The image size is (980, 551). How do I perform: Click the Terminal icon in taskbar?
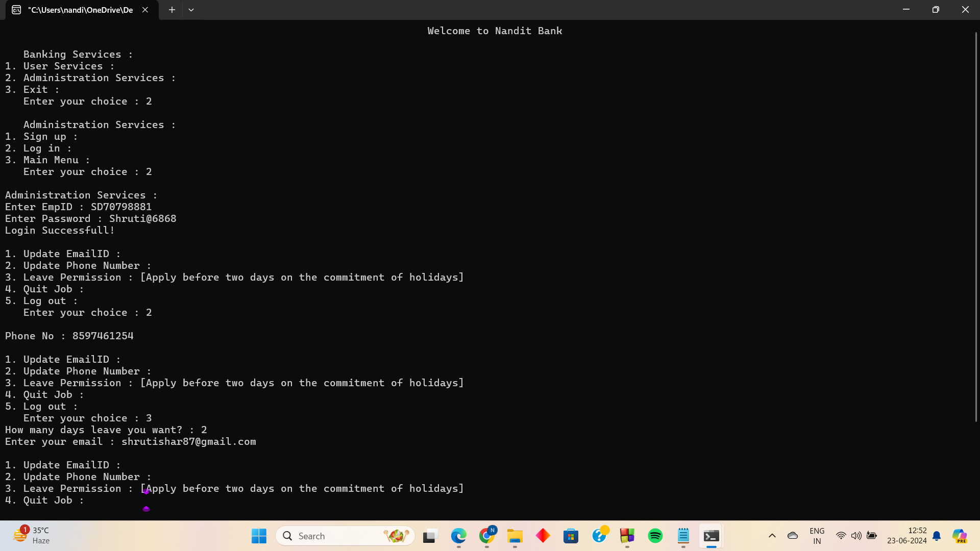(711, 536)
